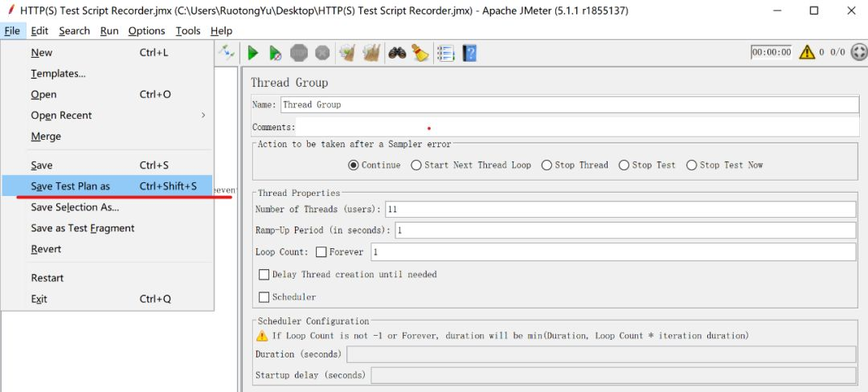Choose Save as Test Fragment menu item
This screenshot has width=868, height=392.
(x=107, y=228)
